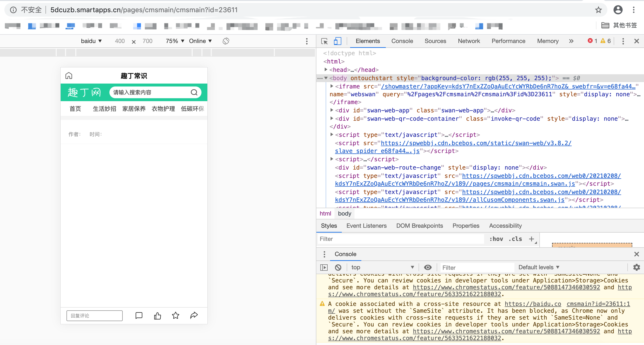Click the star favorite icon in page footer
The image size is (644, 345).
click(176, 315)
